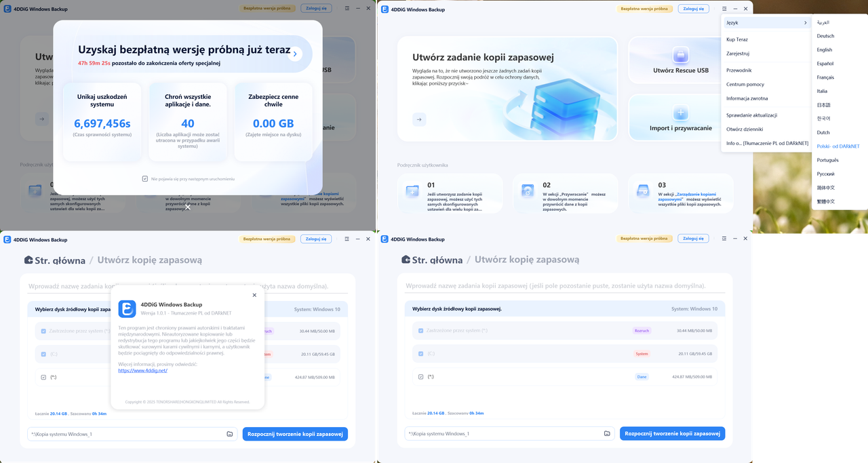The height and width of the screenshot is (463, 868).
Task: Click 'Zaloguj się' in the window with the open language menu
Action: [693, 9]
